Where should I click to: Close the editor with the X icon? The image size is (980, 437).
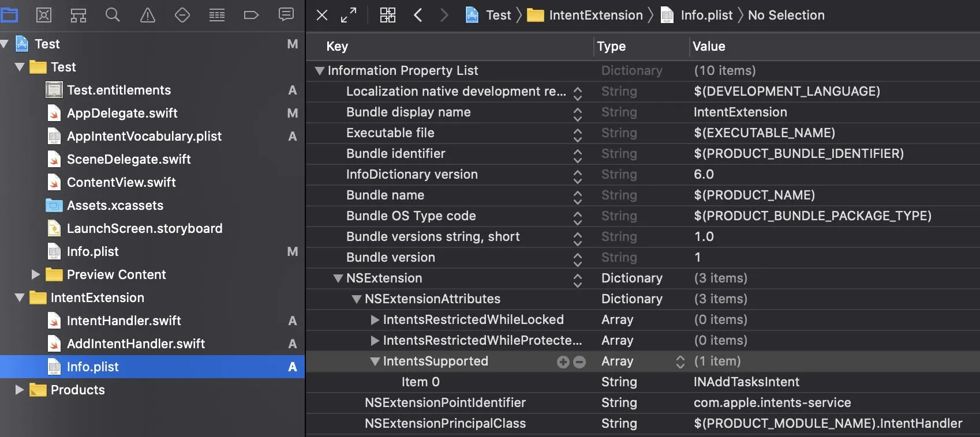click(x=322, y=15)
